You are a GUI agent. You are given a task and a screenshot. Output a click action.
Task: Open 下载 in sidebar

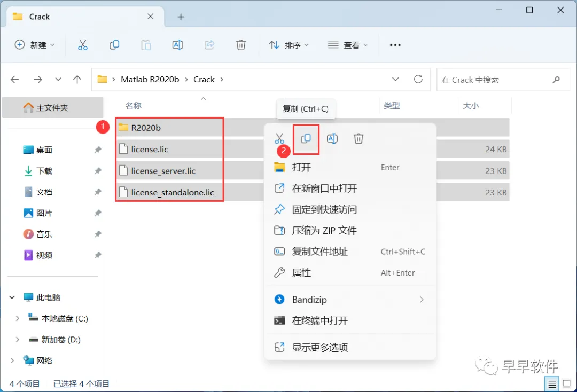44,171
